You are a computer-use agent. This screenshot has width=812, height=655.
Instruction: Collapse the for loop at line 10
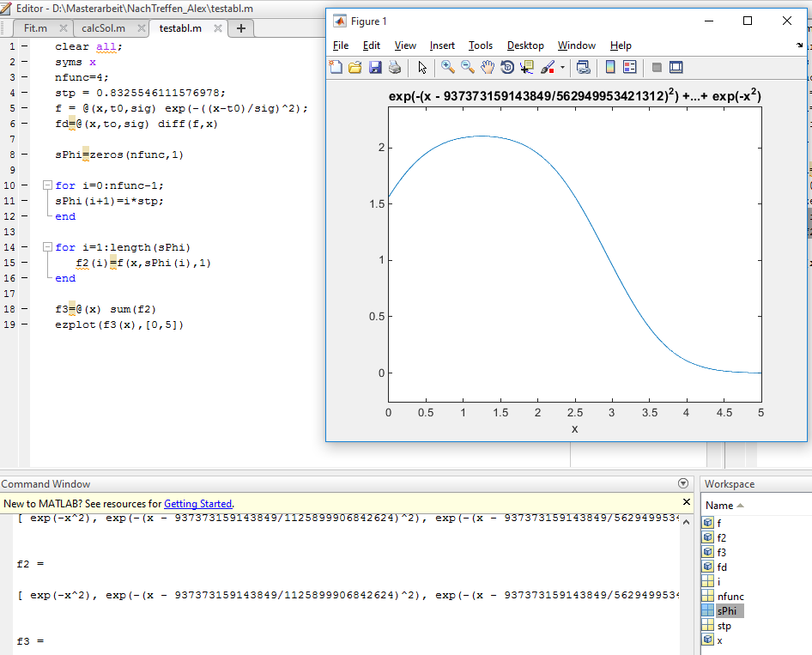(47, 185)
